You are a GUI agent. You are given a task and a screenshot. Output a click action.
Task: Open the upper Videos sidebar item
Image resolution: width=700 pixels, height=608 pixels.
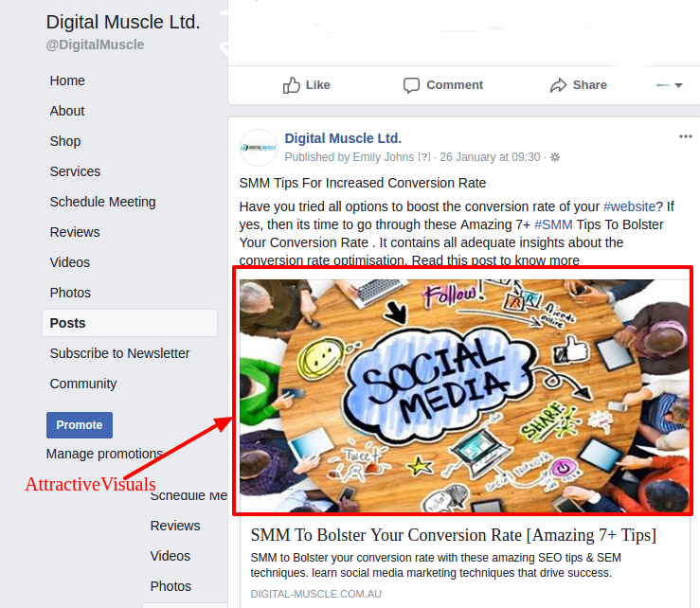pos(70,263)
